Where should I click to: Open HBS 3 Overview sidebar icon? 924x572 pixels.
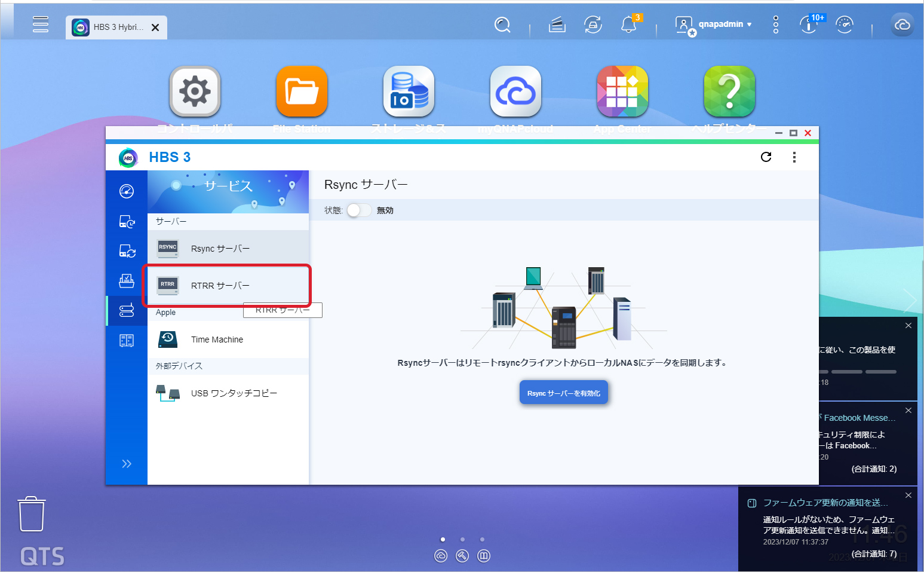tap(127, 191)
